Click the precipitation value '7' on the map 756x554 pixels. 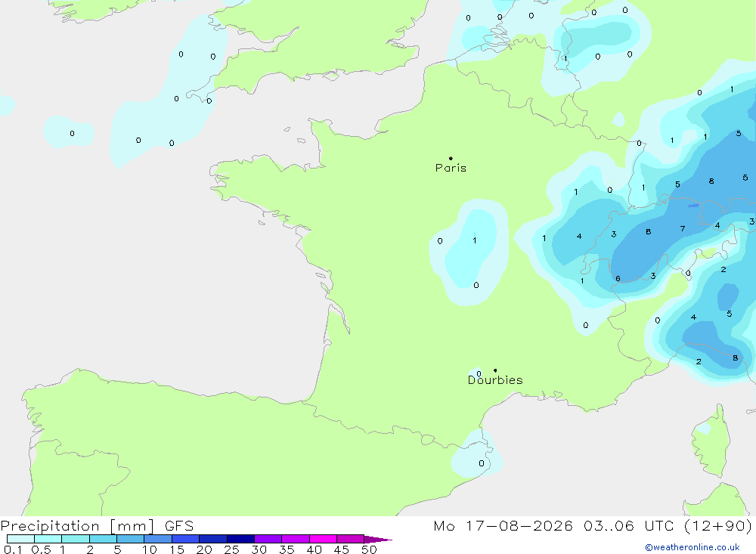click(683, 228)
